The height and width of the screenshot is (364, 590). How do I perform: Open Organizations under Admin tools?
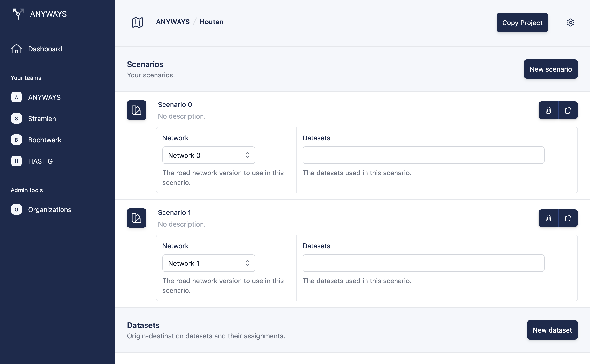click(50, 210)
